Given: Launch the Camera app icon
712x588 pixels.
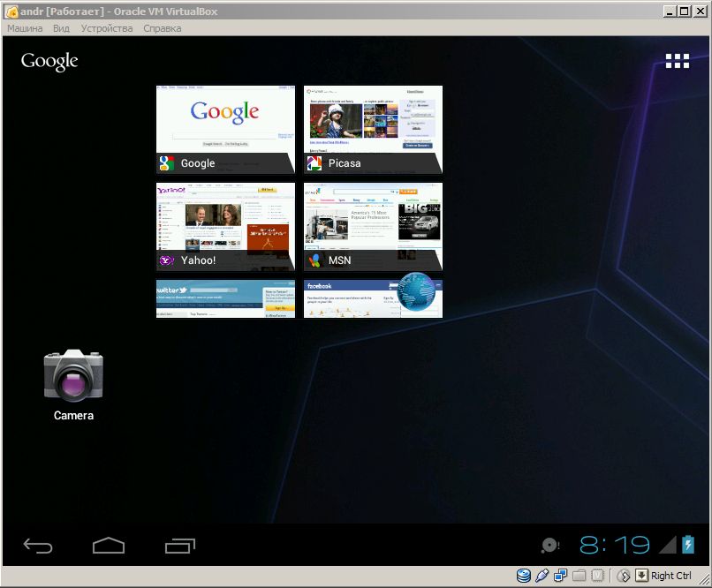Looking at the screenshot, I should (x=73, y=376).
